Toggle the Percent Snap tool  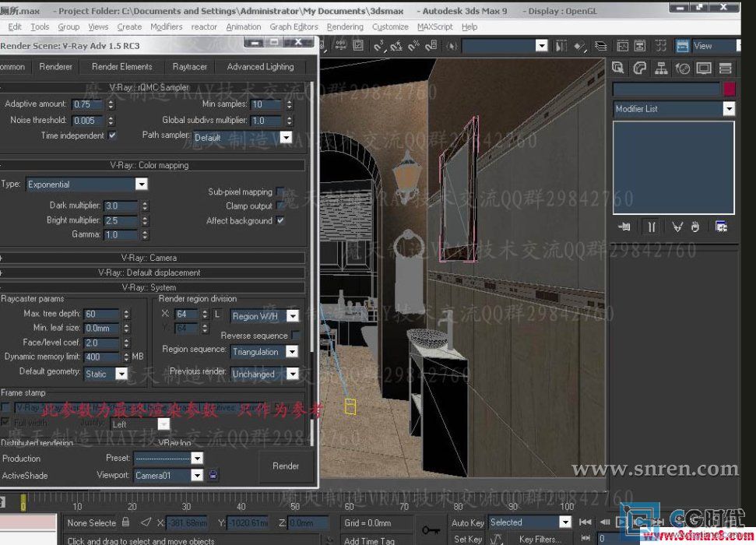click(413, 46)
